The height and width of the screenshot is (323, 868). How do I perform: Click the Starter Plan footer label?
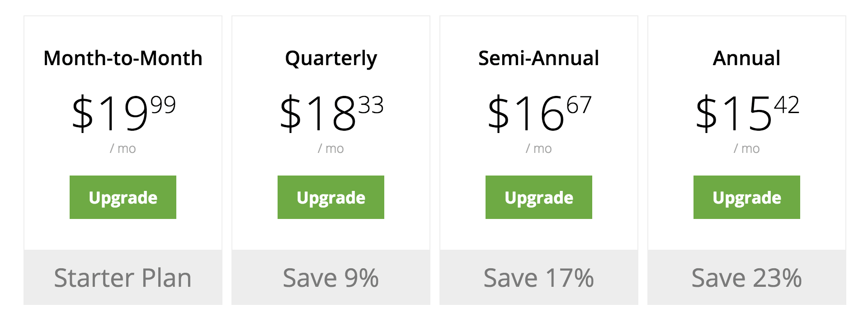point(123,277)
